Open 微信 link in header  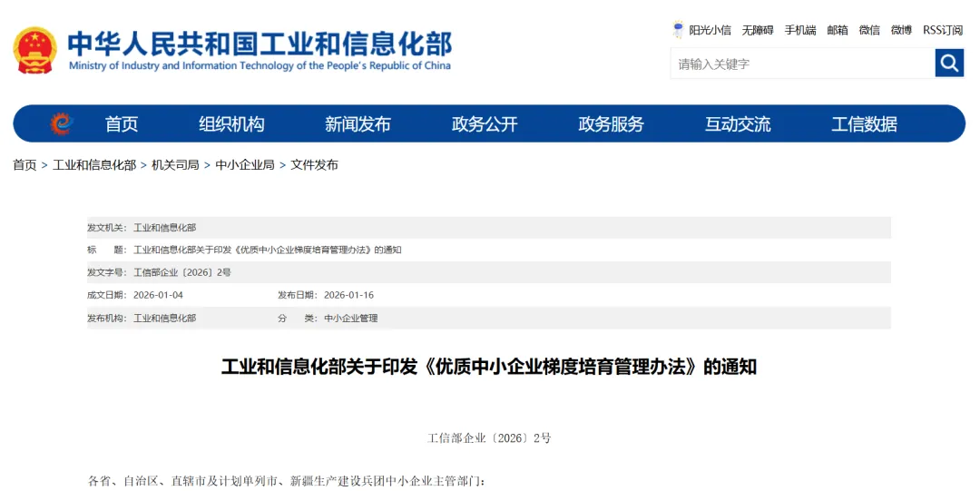click(x=869, y=30)
